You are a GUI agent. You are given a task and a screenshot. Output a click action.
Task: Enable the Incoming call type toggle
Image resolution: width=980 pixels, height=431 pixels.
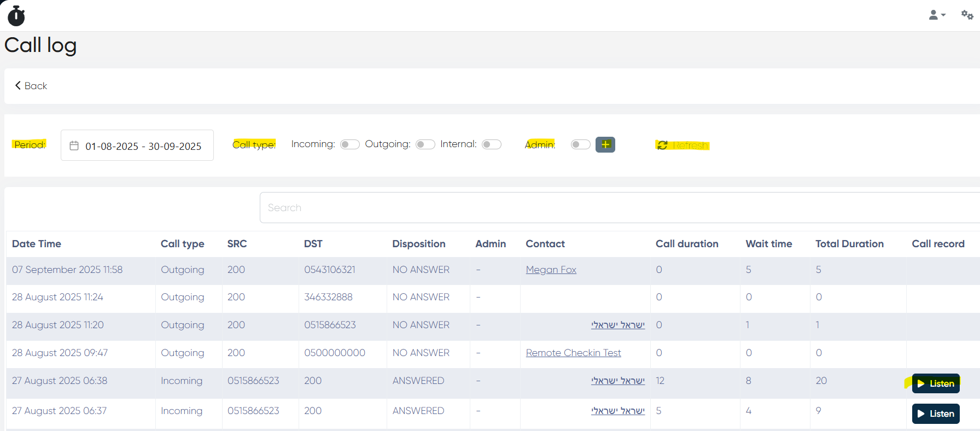point(349,144)
